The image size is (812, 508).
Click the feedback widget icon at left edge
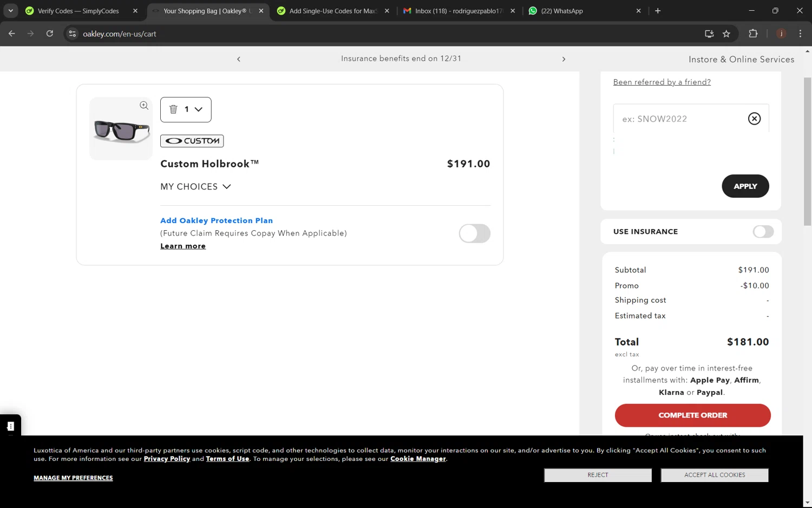click(10, 426)
